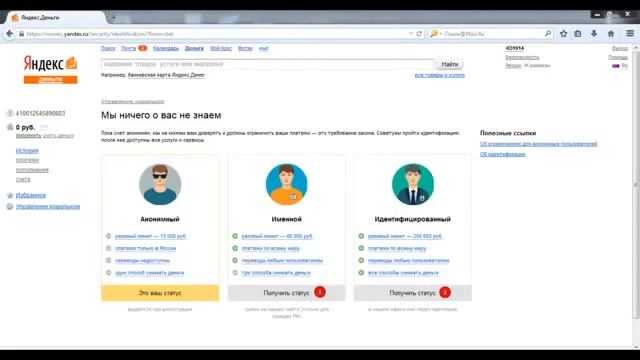Open Почта in the top navigation
Viewport: 640px width, 360px height.
(129, 48)
